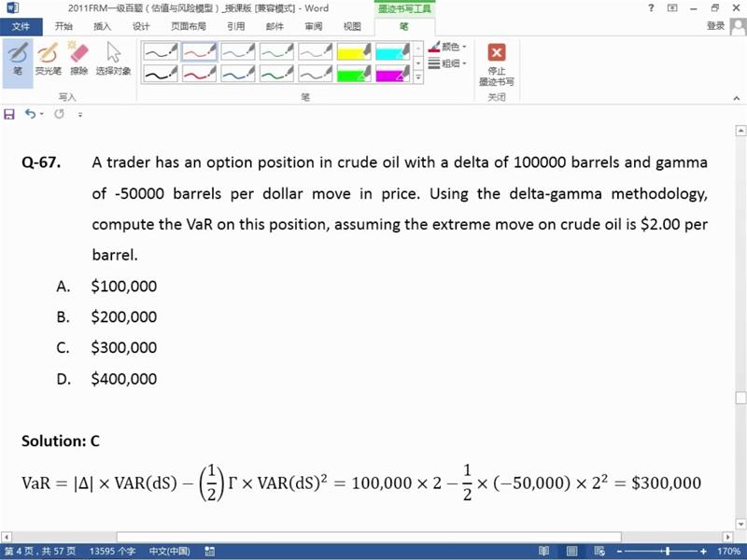Open the pen Thickness (粗细) dropdown
Viewport: 747px width, 560px height.
point(447,63)
